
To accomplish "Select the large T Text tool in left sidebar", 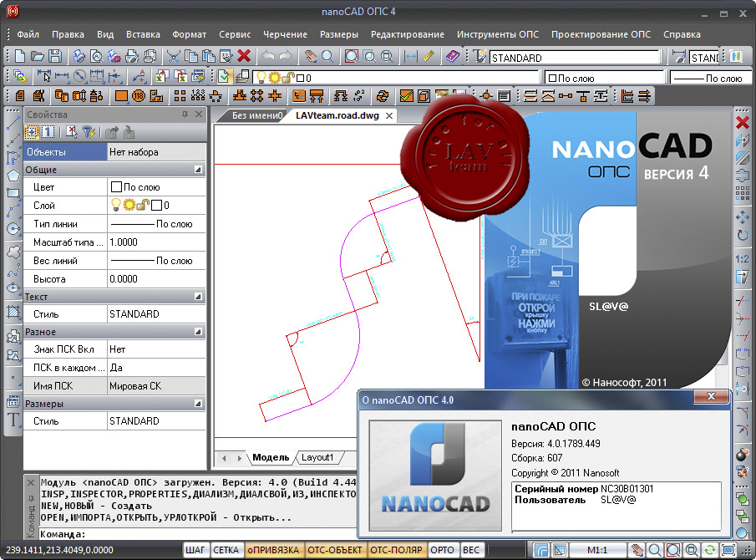I will 13,420.
